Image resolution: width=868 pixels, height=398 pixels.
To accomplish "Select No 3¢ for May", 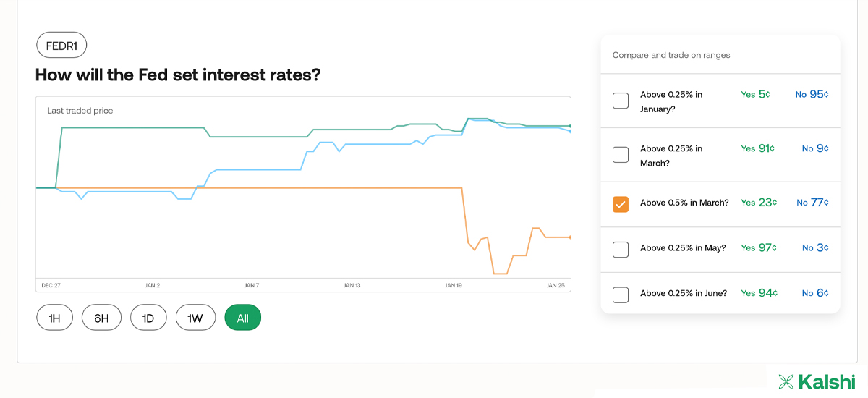I will [x=815, y=247].
